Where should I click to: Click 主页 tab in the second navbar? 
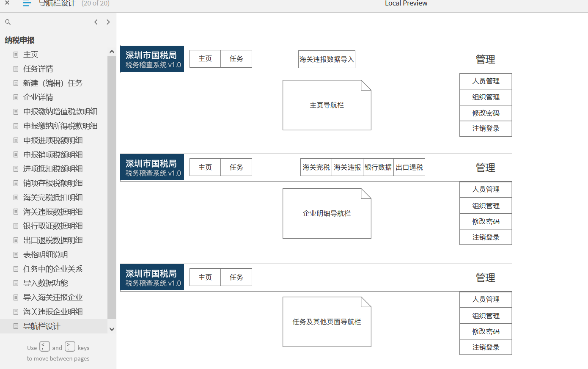(205, 167)
